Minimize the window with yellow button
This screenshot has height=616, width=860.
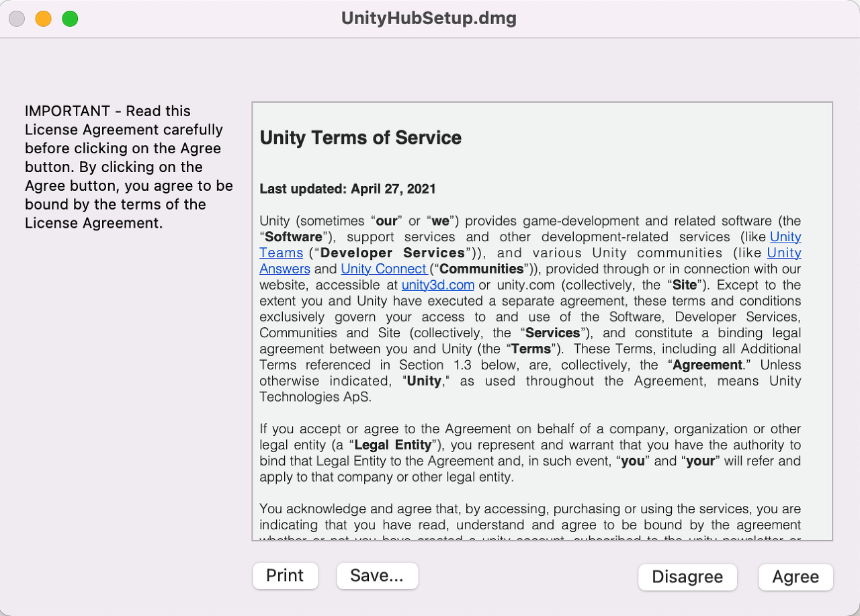[x=43, y=19]
